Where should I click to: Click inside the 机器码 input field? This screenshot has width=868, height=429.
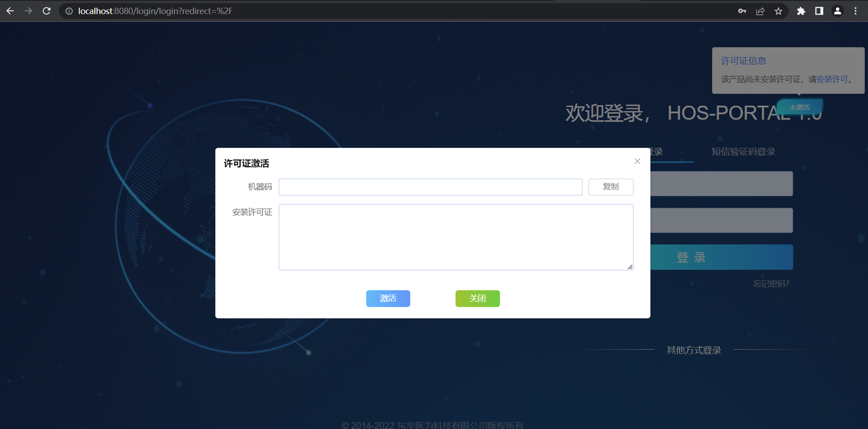point(430,187)
